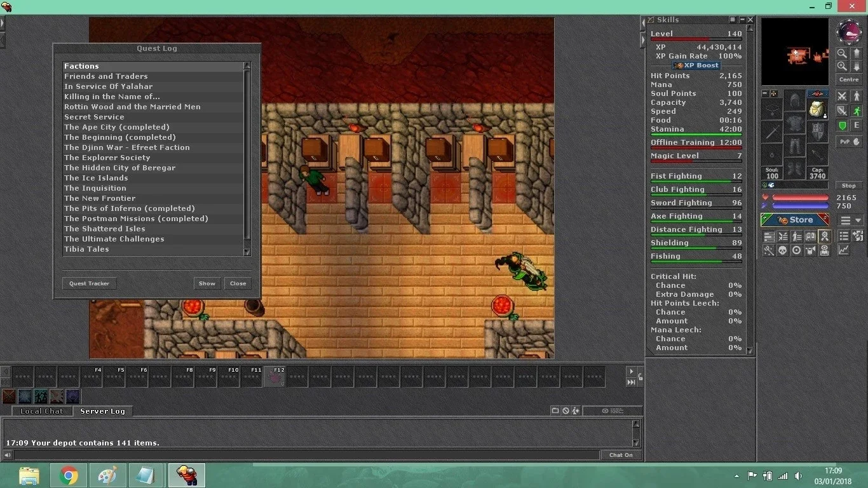Move minimap one floor up
868x488 pixels.
(857, 53)
